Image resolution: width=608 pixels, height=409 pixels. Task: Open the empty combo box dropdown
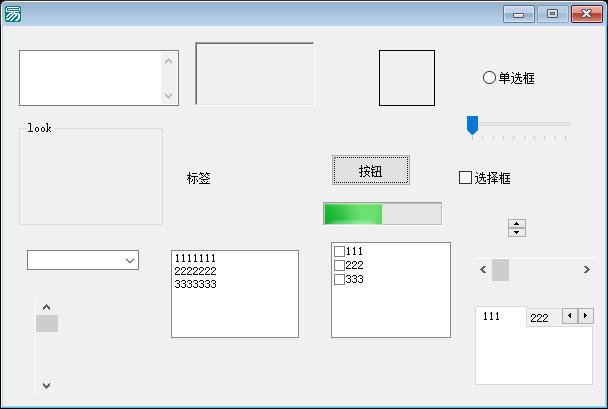tap(130, 260)
